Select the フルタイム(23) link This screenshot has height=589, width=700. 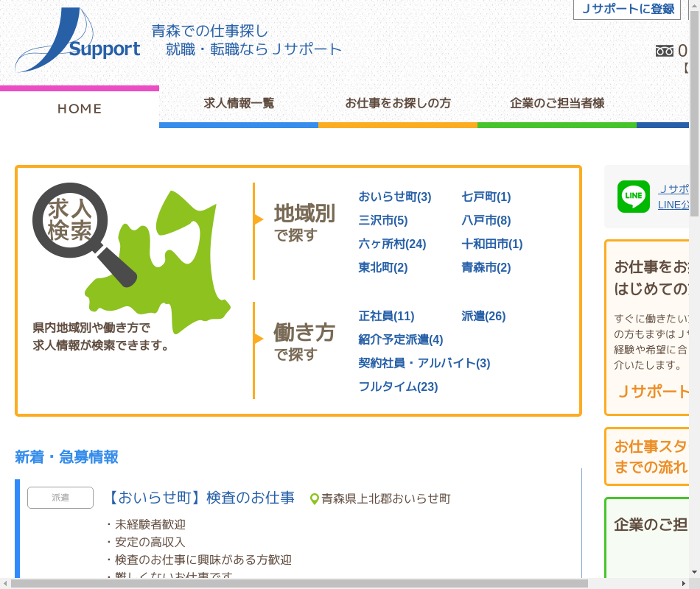pyautogui.click(x=398, y=387)
